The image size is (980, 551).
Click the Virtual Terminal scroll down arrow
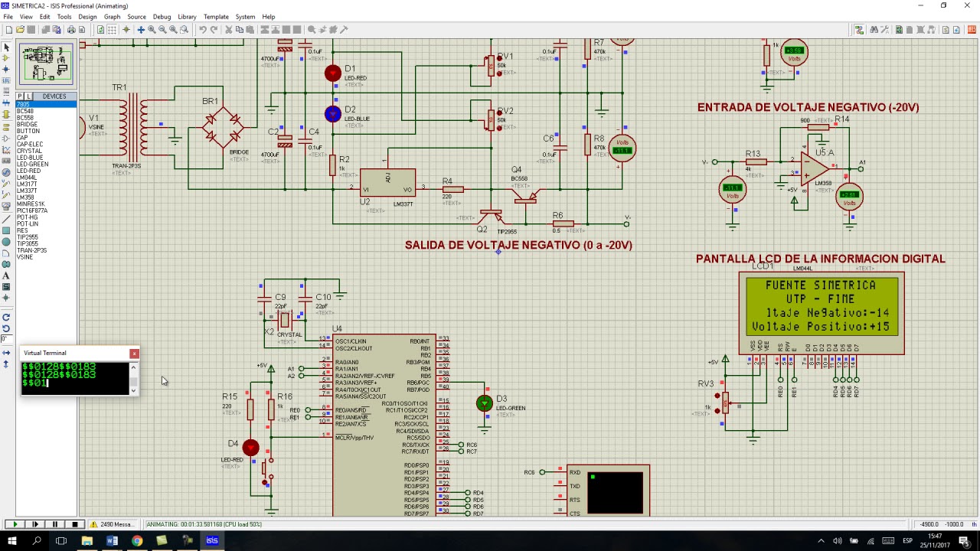tap(134, 391)
